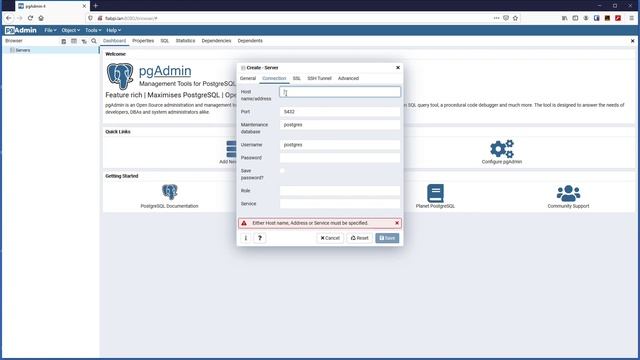Open the Dependents tab
Viewport: 640px width, 360px height.
pyautogui.click(x=250, y=41)
